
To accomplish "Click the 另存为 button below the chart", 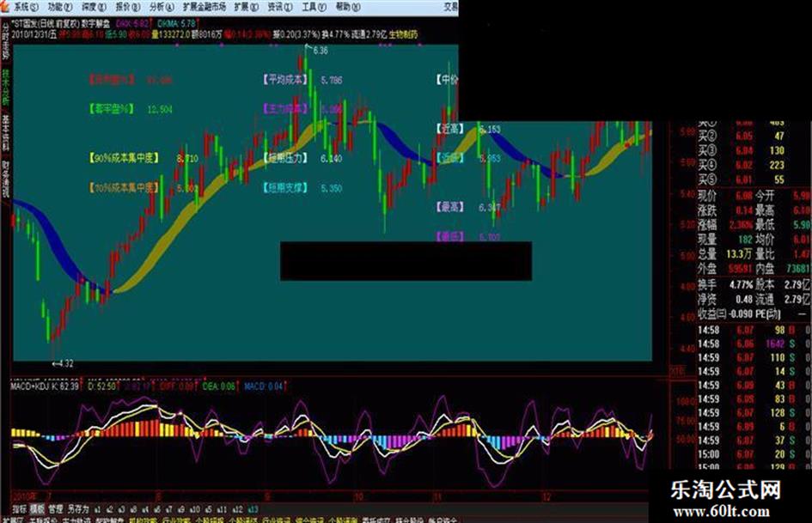I will [78, 509].
